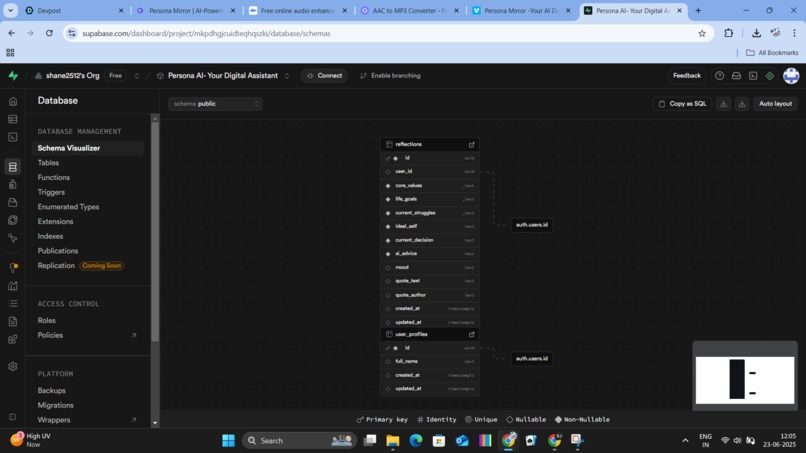Click the first download icon beside Copy as SQL

tap(723, 104)
